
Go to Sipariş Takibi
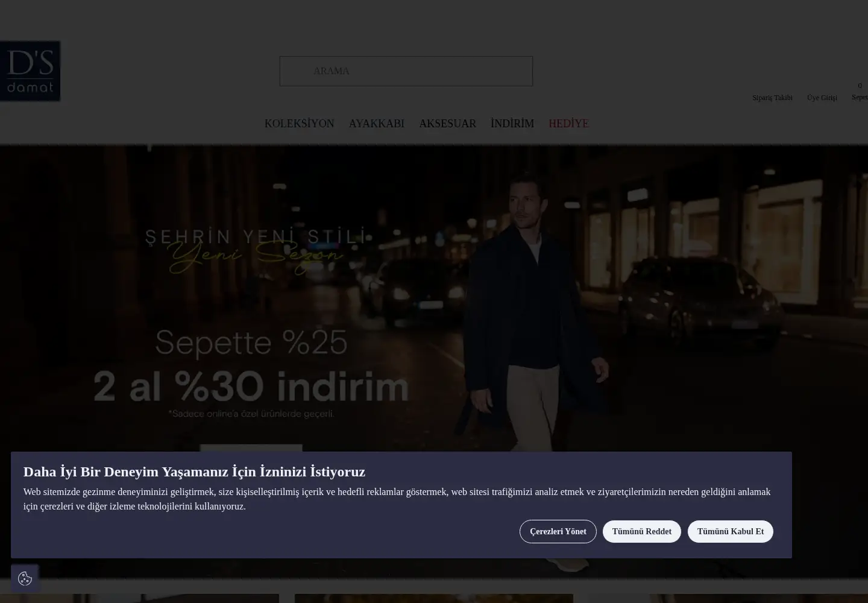(772, 98)
